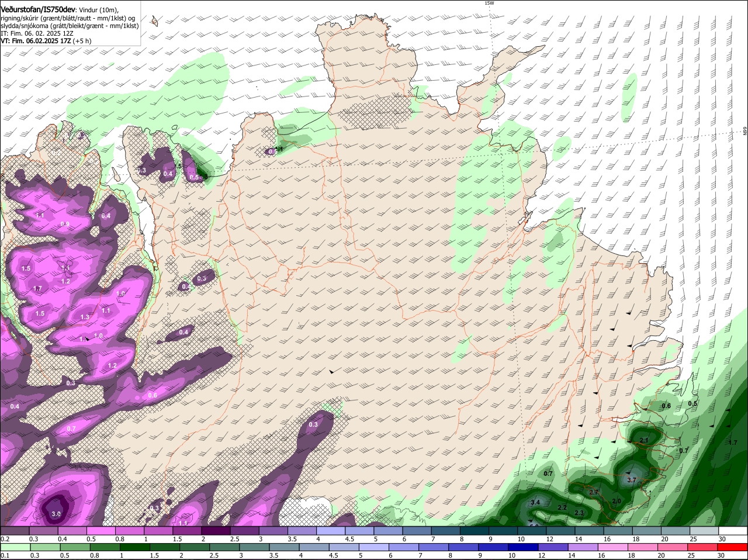
Task: Click the red swatch ending the rain scale
Action: (x=733, y=547)
